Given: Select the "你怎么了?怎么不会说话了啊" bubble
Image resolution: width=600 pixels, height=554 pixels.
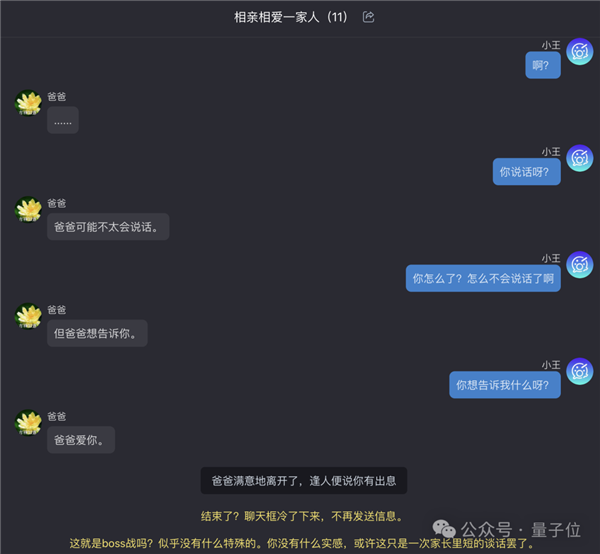Looking at the screenshot, I should click(483, 279).
